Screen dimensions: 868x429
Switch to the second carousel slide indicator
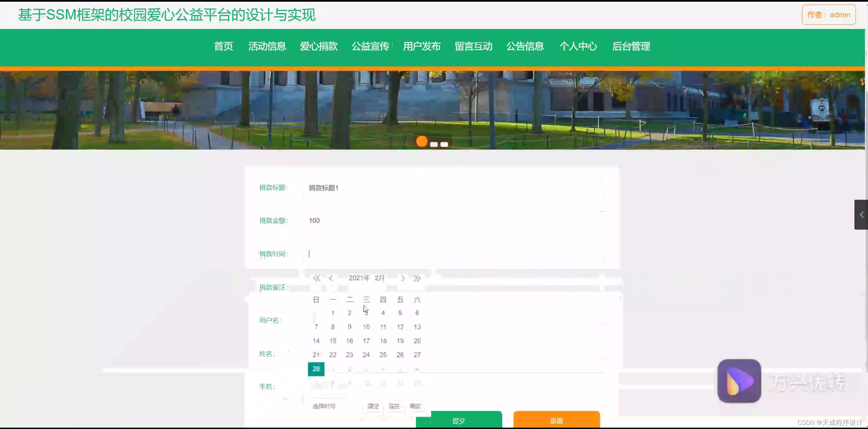click(x=434, y=144)
